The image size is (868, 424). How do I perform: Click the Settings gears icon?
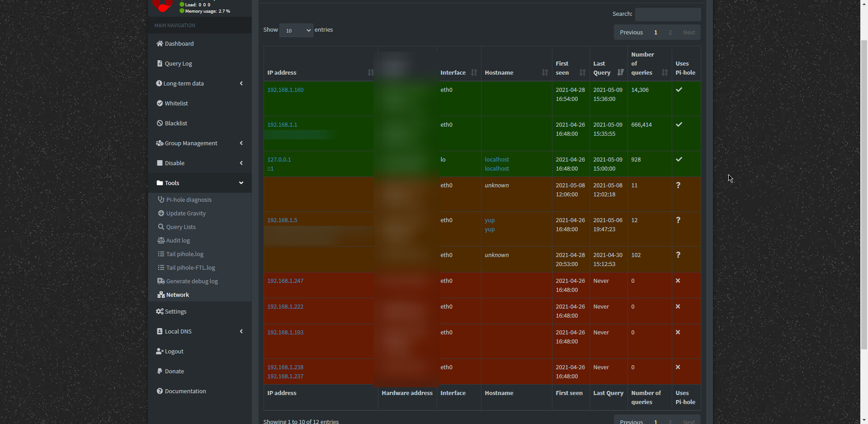[160, 311]
